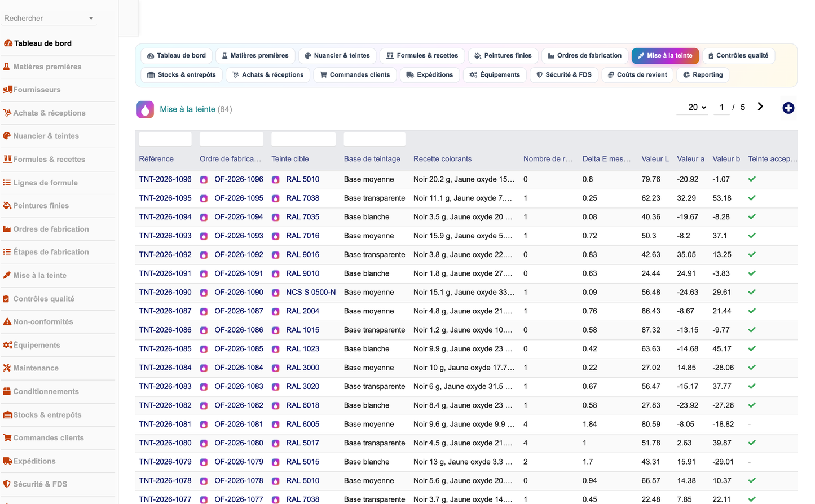Viewport: 815px width, 504px height.
Task: Sort by Valeur L column header
Action: click(x=655, y=159)
